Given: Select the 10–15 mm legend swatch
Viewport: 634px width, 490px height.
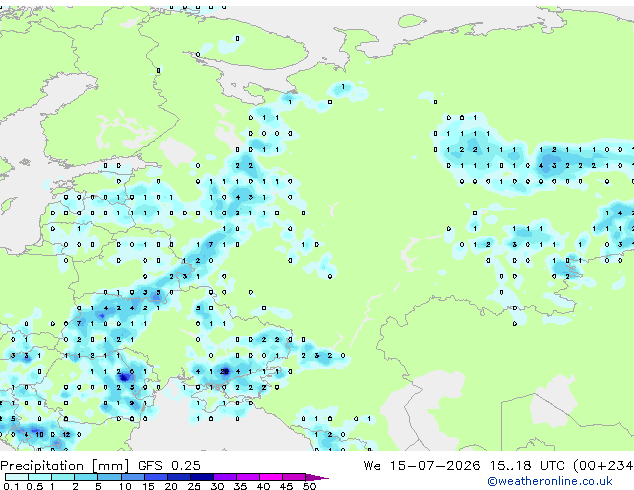Looking at the screenshot, I should tap(133, 477).
